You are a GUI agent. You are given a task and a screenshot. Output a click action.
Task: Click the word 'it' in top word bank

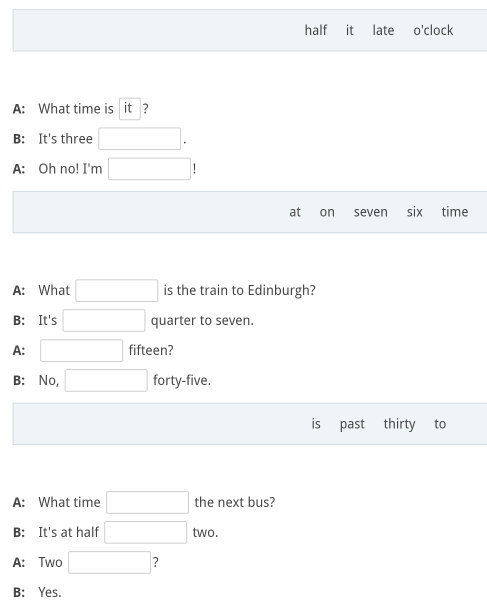click(350, 30)
